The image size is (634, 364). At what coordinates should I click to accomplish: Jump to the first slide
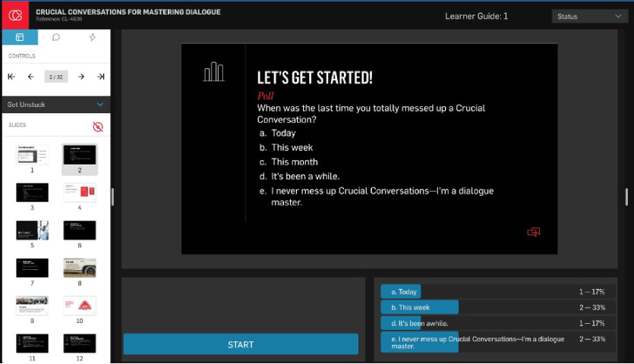coord(11,77)
